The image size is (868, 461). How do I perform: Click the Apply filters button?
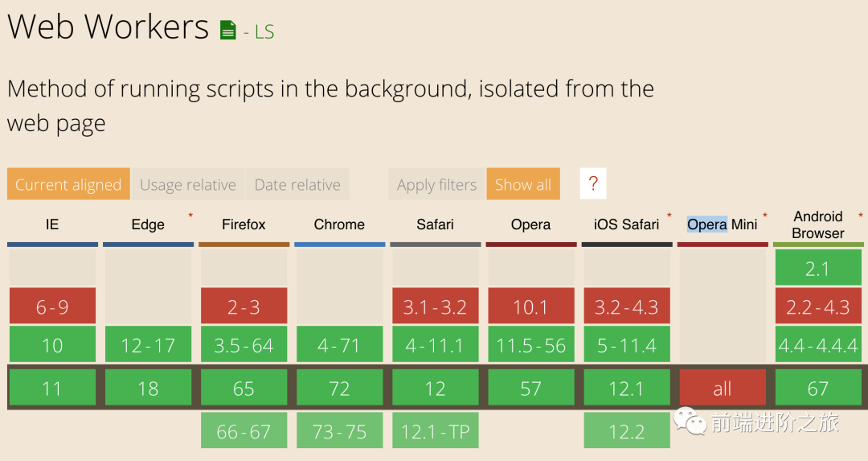click(x=437, y=184)
